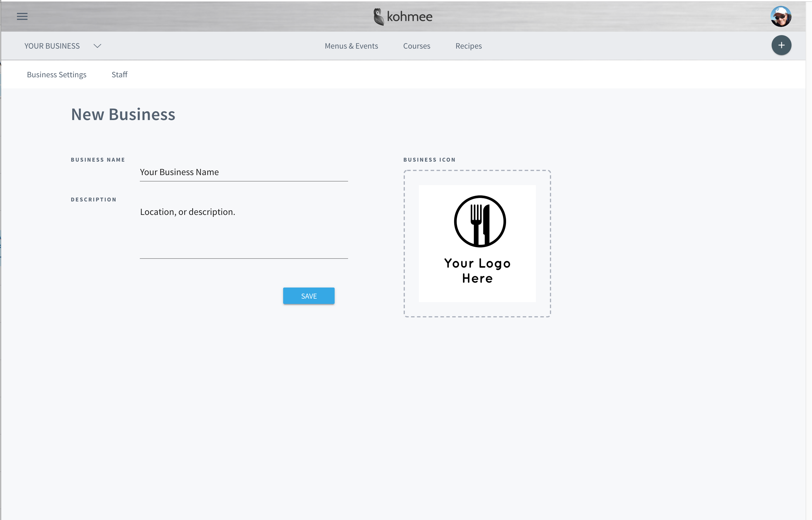Click the SAVE button
812x520 pixels.
pos(309,296)
